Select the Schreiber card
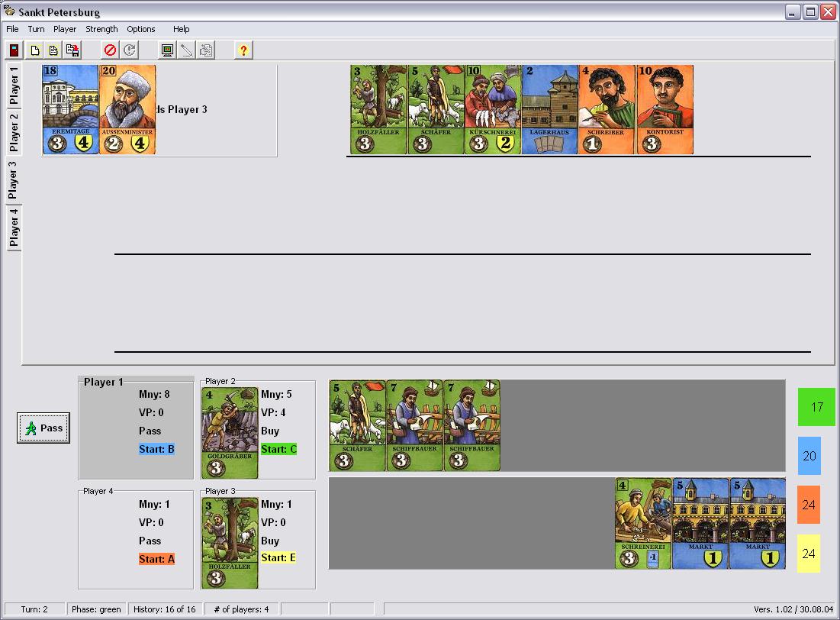840x620 pixels. point(607,109)
